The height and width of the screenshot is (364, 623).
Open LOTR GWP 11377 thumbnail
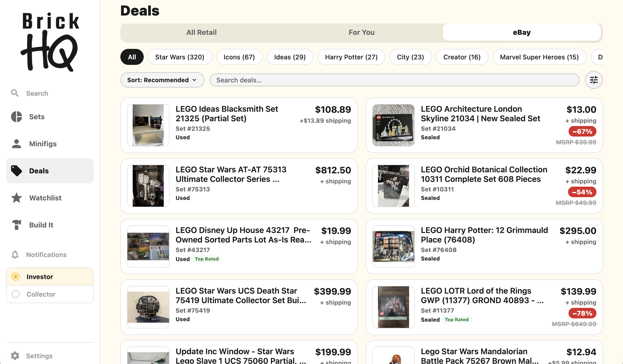click(394, 307)
